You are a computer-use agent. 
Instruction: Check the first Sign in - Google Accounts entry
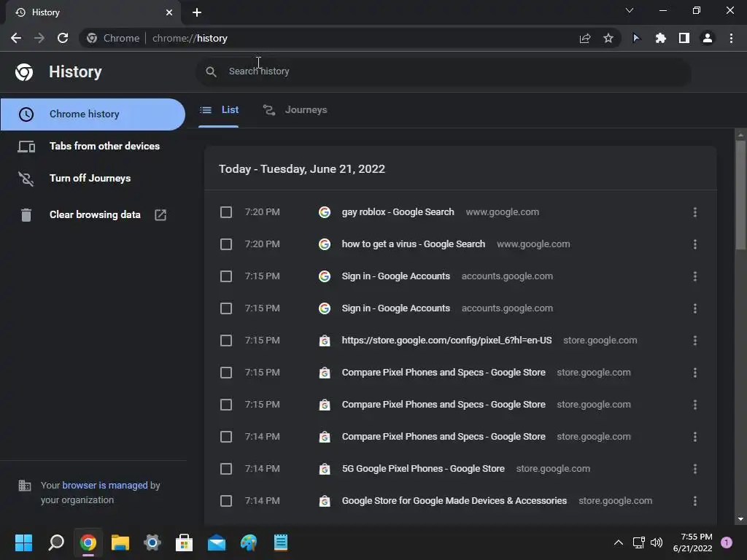click(226, 276)
